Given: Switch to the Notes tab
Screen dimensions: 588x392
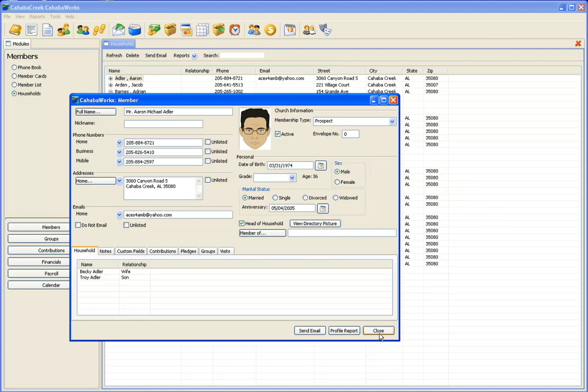Looking at the screenshot, I should (x=106, y=251).
